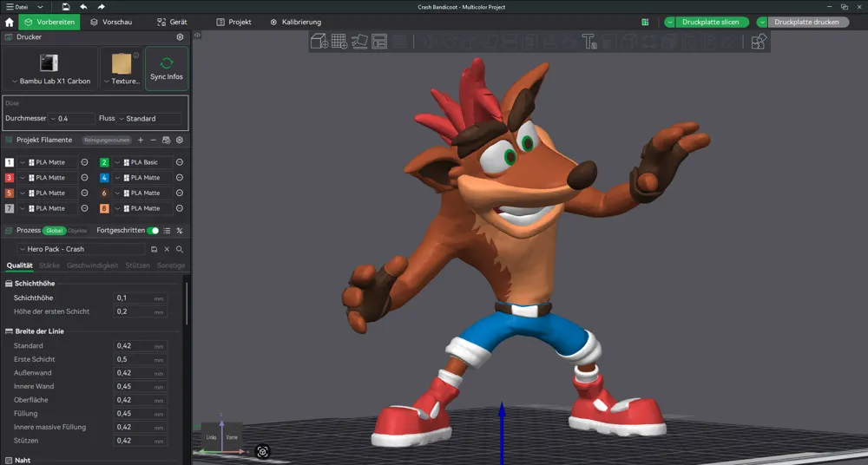
Task: Switch to the Geschwindigkeit settings tab
Action: (x=93, y=265)
